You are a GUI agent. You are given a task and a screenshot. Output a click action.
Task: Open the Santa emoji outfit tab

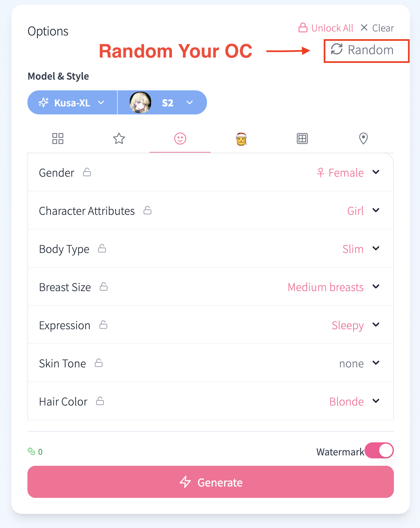[241, 139]
